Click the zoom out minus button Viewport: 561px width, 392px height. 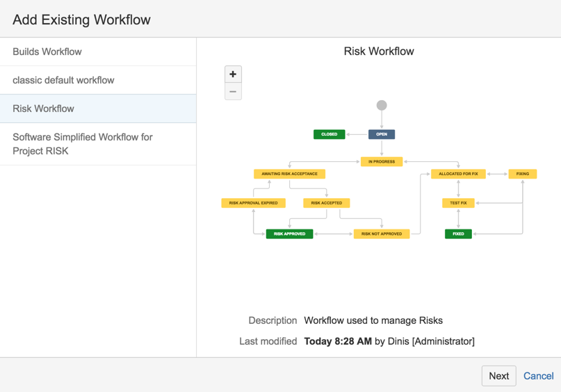233,92
